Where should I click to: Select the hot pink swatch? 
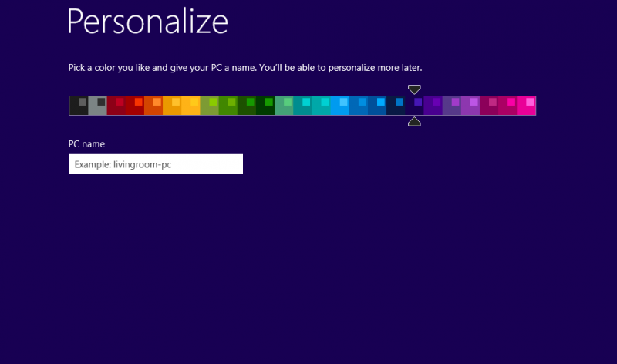pyautogui.click(x=527, y=106)
